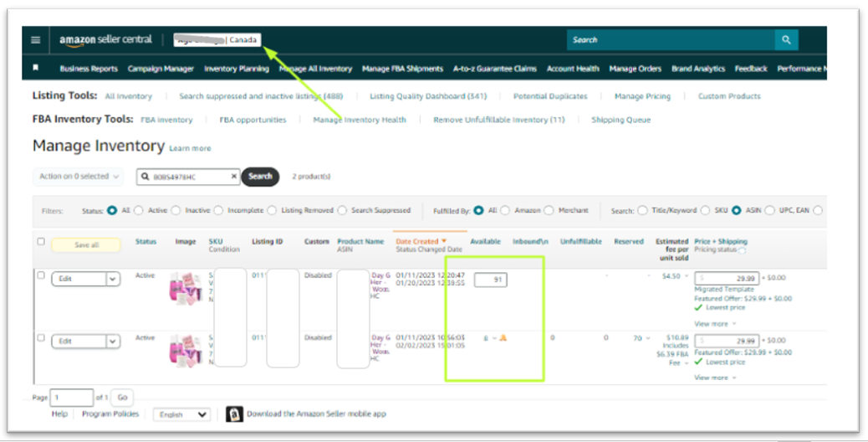The height and width of the screenshot is (442, 868).
Task: Open Business Reports menu
Action: 89,69
